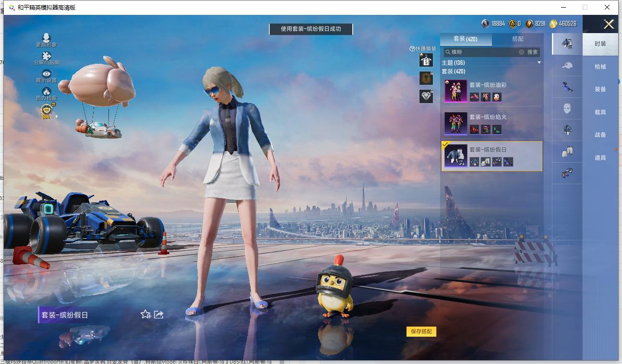Clear the search text with the X icon
The height and width of the screenshot is (364, 622).
[521, 52]
